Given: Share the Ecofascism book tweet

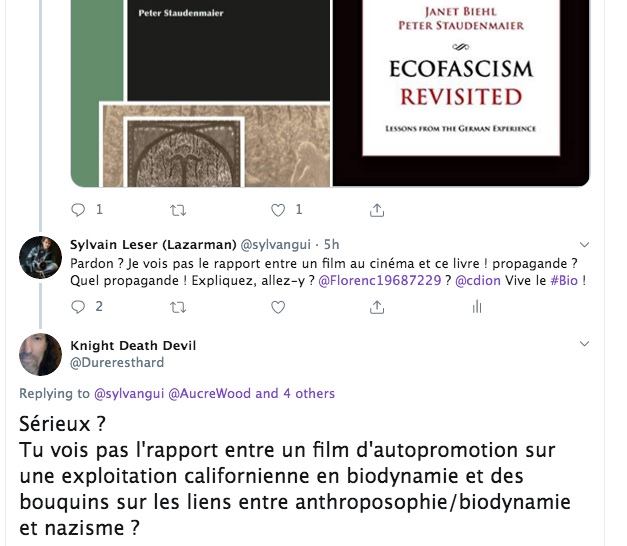Looking at the screenshot, I should click(x=377, y=210).
